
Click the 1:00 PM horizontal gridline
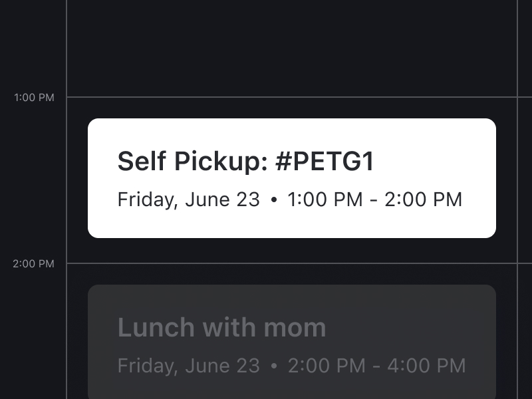(291, 97)
